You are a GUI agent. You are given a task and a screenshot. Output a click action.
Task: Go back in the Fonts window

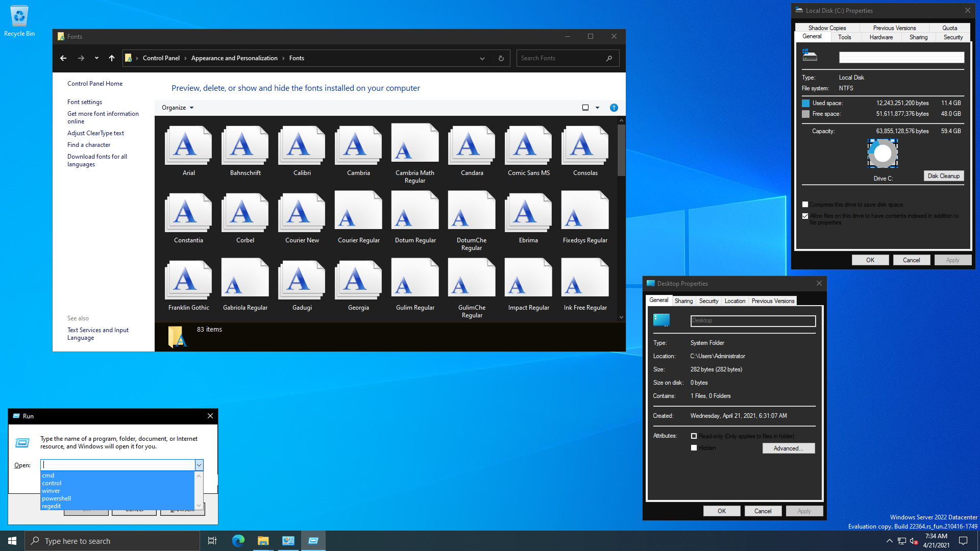pyautogui.click(x=63, y=58)
